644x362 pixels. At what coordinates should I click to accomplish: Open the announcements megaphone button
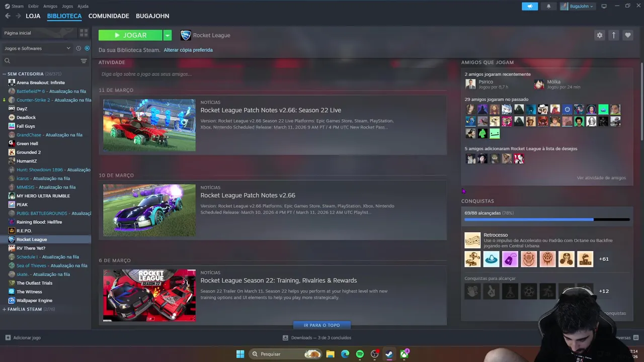pos(529,6)
